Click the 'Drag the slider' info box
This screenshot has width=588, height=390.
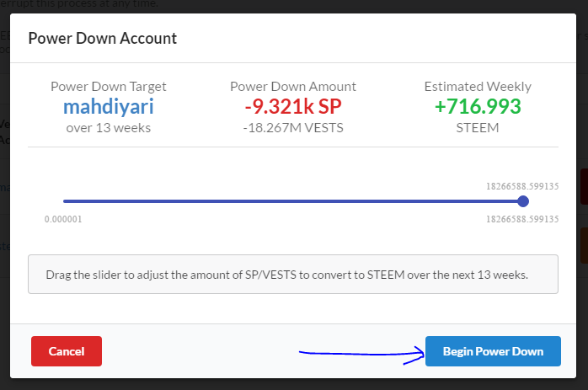click(292, 275)
